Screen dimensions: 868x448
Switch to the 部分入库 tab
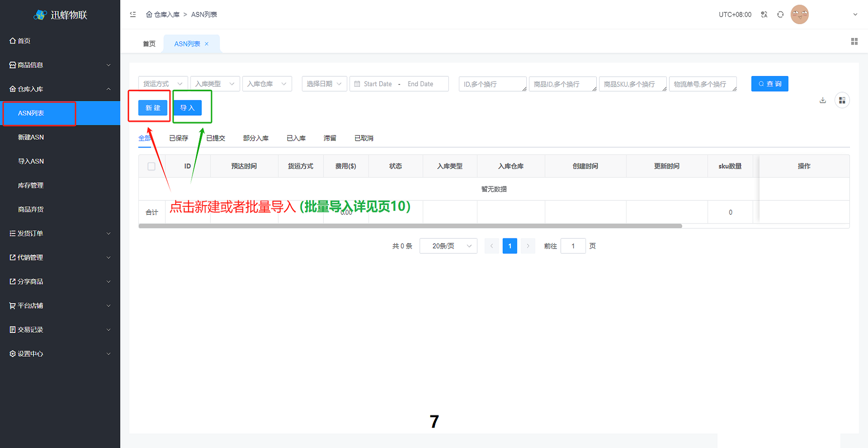256,138
